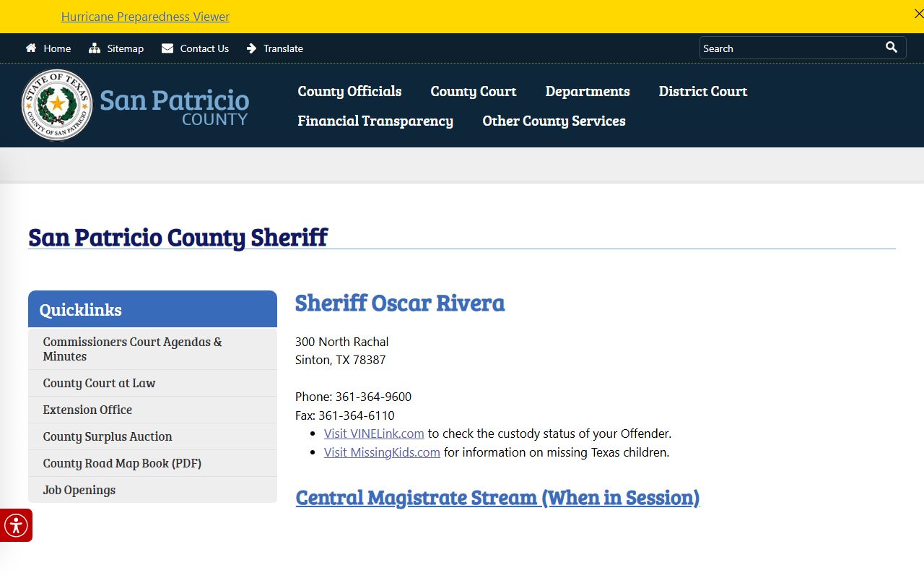Image resolution: width=924 pixels, height=578 pixels.
Task: Click the Sitemap hierarchy icon
Action: [95, 48]
